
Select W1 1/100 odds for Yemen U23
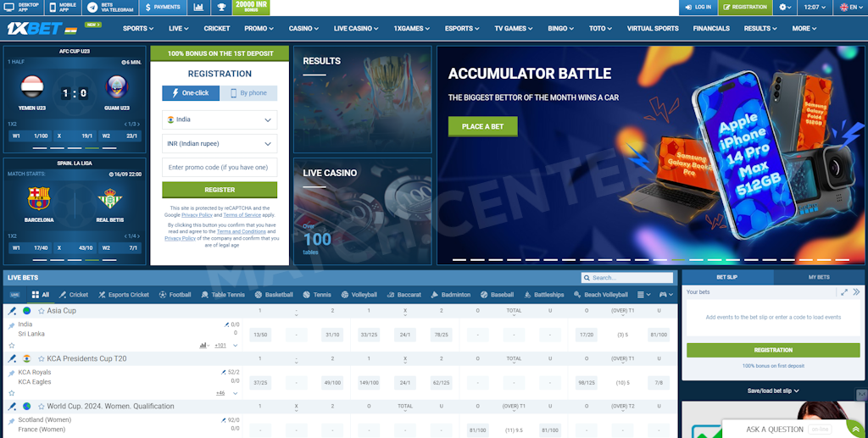click(28, 136)
